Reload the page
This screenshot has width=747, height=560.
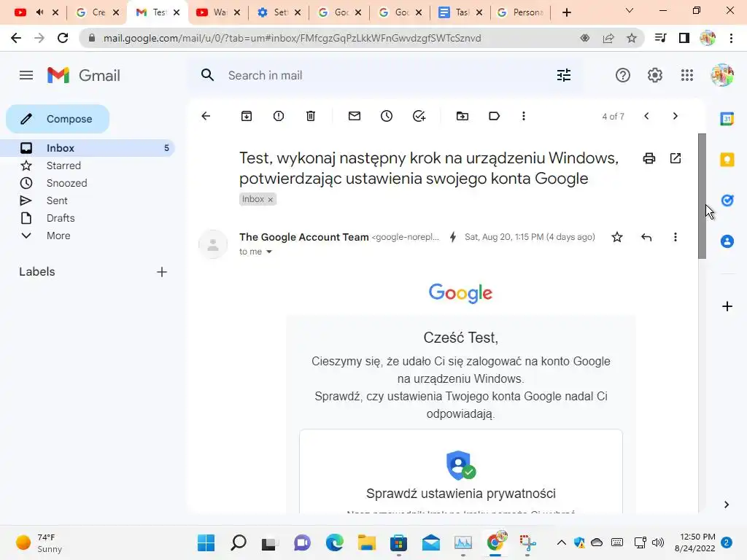point(63,38)
